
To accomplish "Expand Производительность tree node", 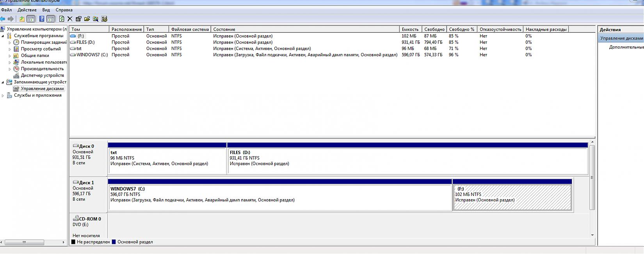I will (10, 69).
